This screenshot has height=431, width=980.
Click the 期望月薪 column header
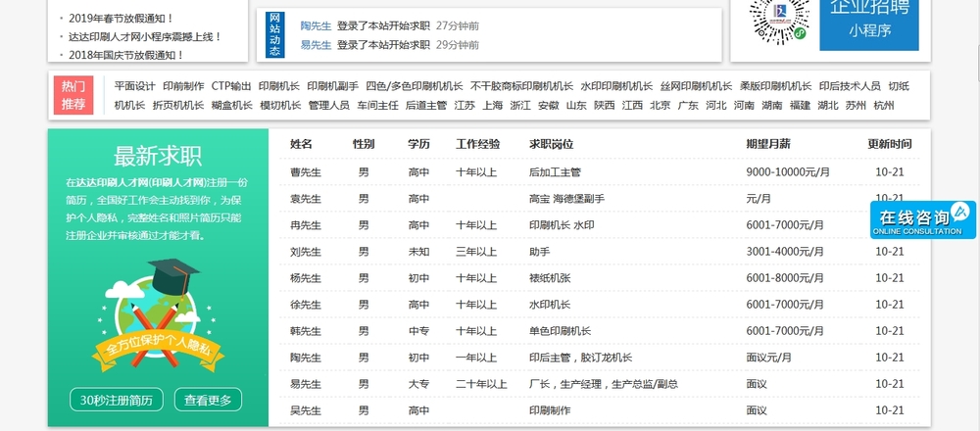coord(768,144)
